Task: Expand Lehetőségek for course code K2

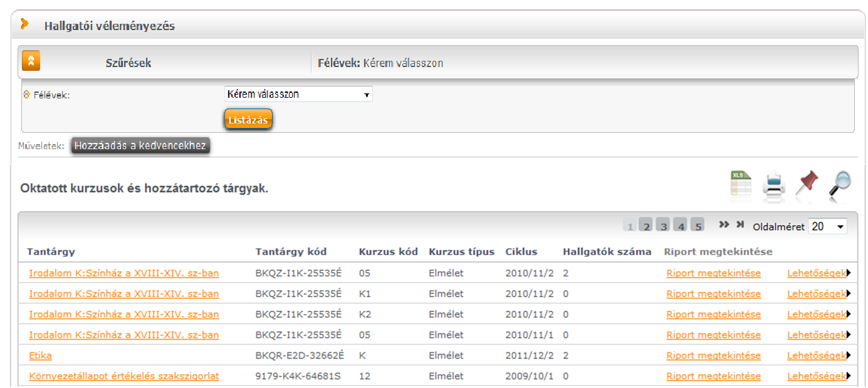Action: (x=818, y=315)
